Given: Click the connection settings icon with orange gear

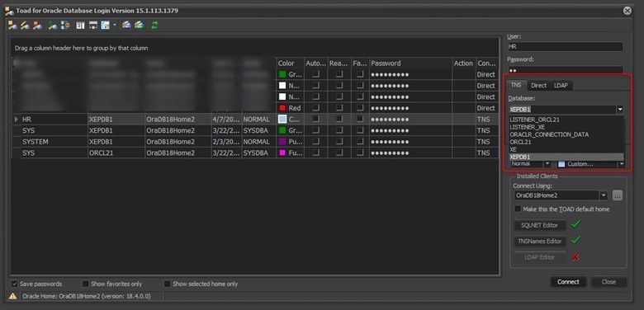Looking at the screenshot, I should 65,26.
